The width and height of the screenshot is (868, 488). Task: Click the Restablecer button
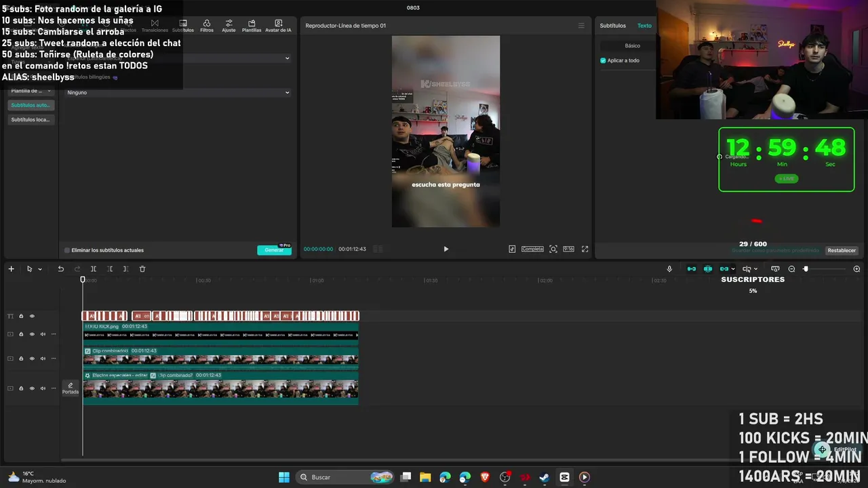coord(842,250)
